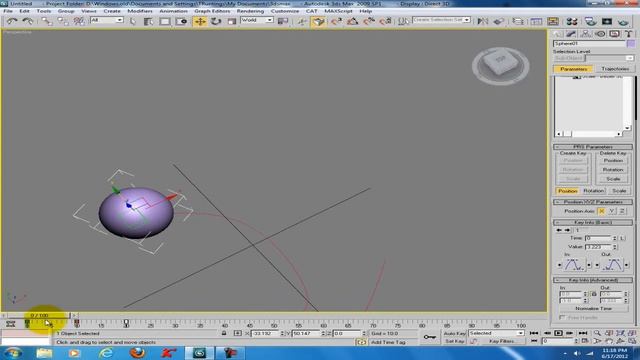
Task: Open the Material Editor
Action: [572, 21]
